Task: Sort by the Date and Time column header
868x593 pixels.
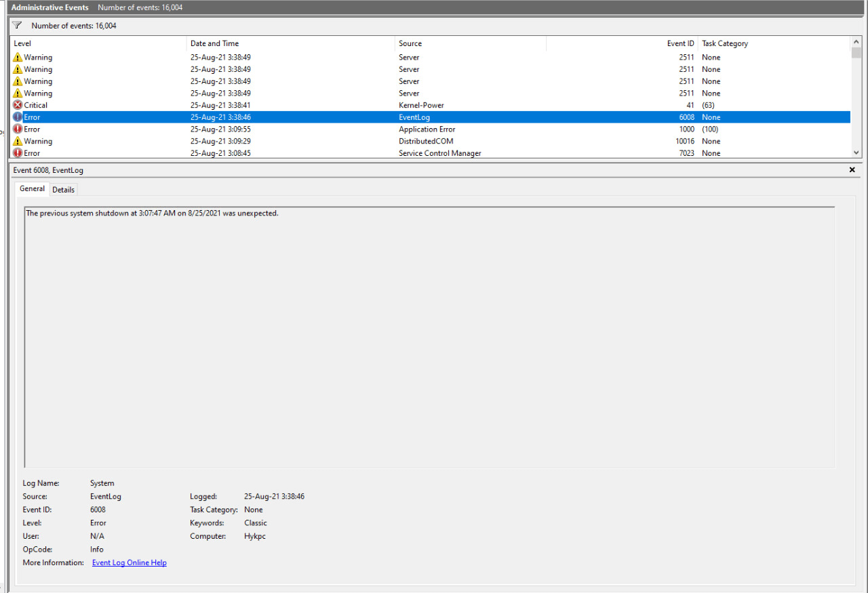Action: (291, 43)
